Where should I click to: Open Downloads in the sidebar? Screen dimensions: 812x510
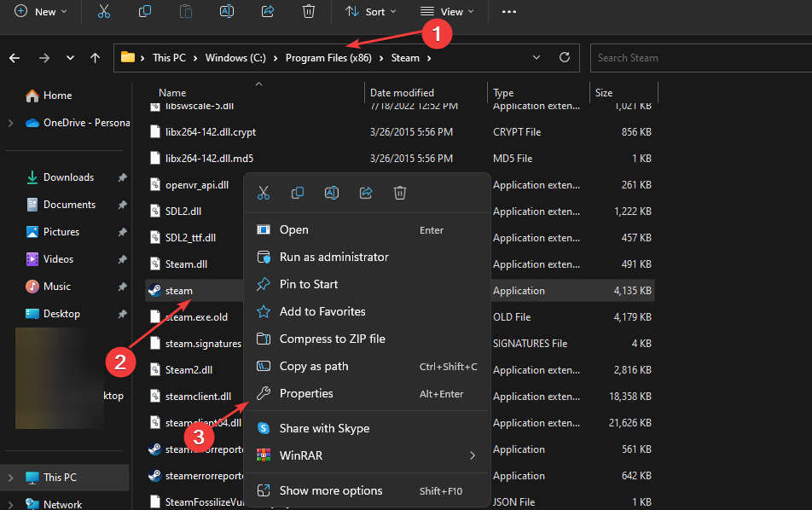click(69, 177)
